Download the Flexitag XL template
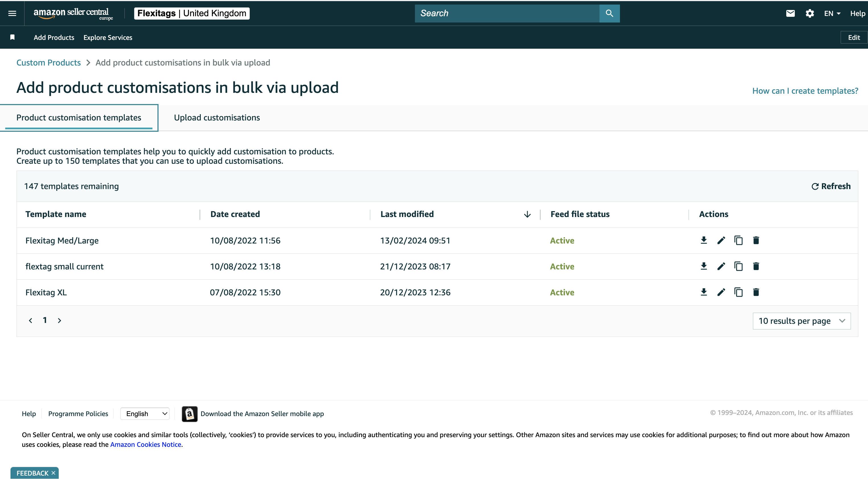 [704, 292]
